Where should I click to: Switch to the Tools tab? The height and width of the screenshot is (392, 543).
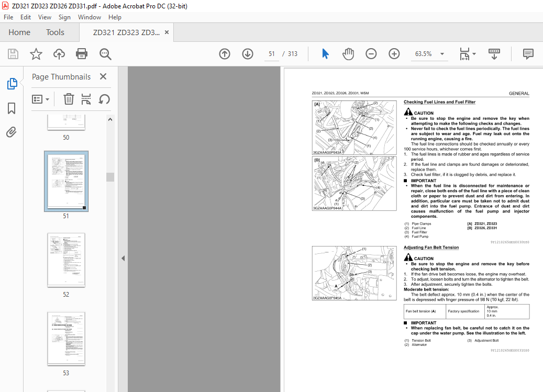click(55, 32)
